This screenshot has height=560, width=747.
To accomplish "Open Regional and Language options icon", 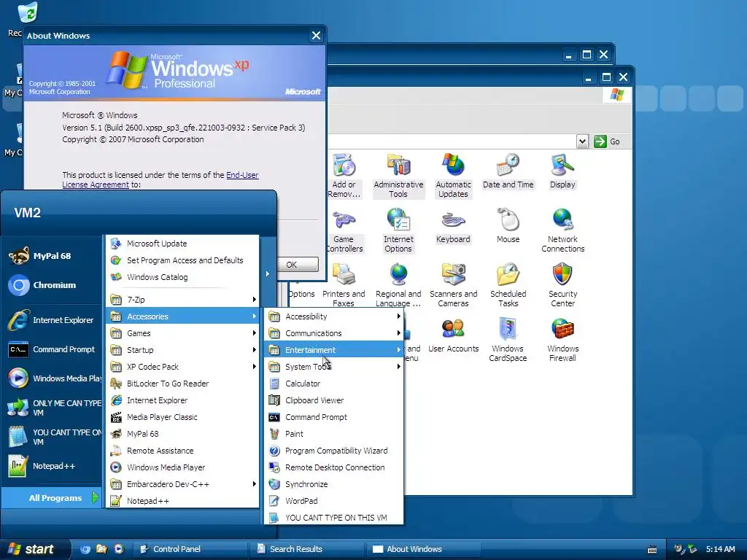I will 398,285.
